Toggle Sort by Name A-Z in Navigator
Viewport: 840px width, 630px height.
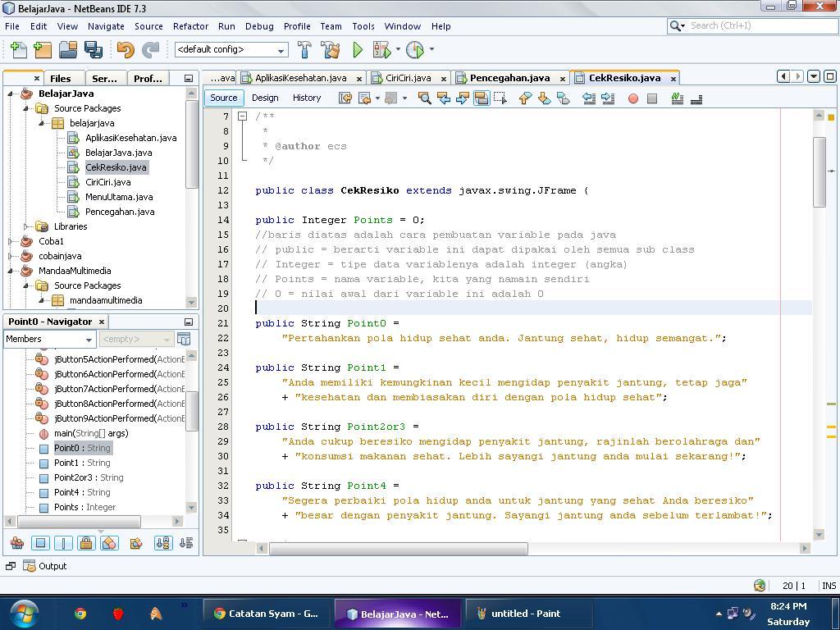tap(162, 543)
